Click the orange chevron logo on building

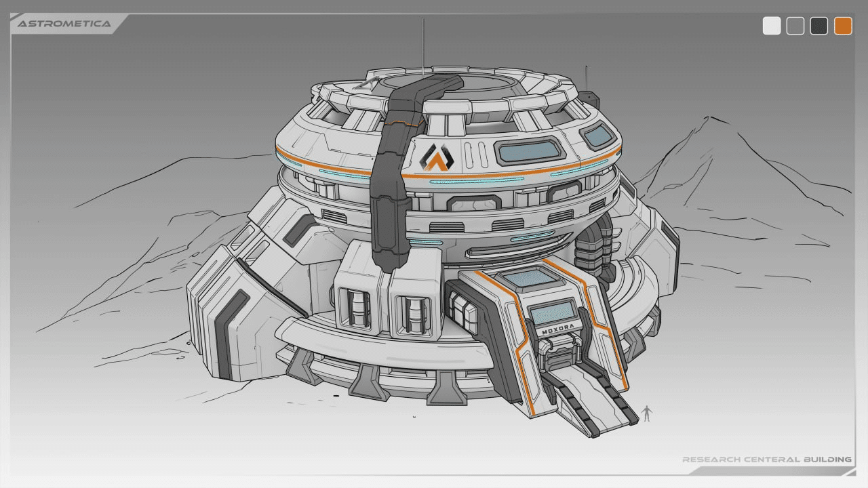(436, 158)
